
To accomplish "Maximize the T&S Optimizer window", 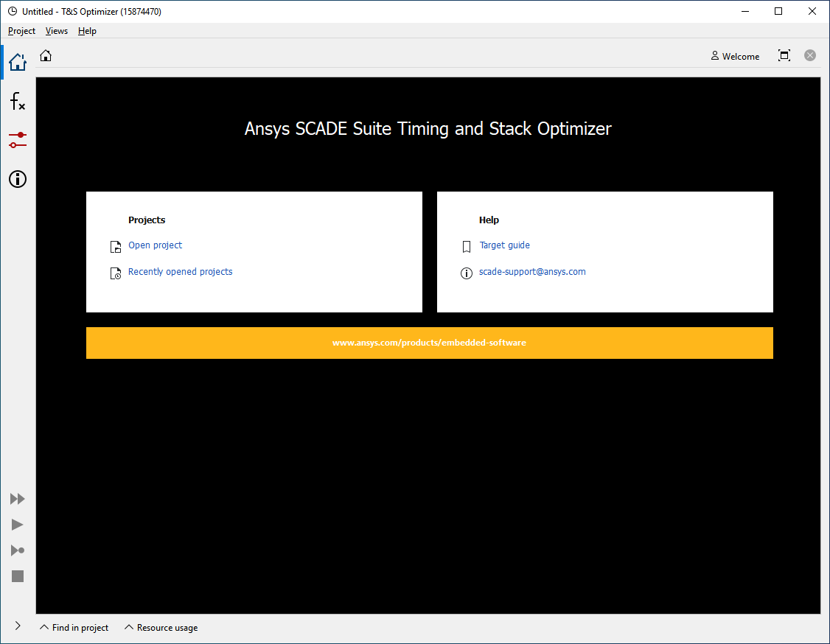I will (x=778, y=11).
